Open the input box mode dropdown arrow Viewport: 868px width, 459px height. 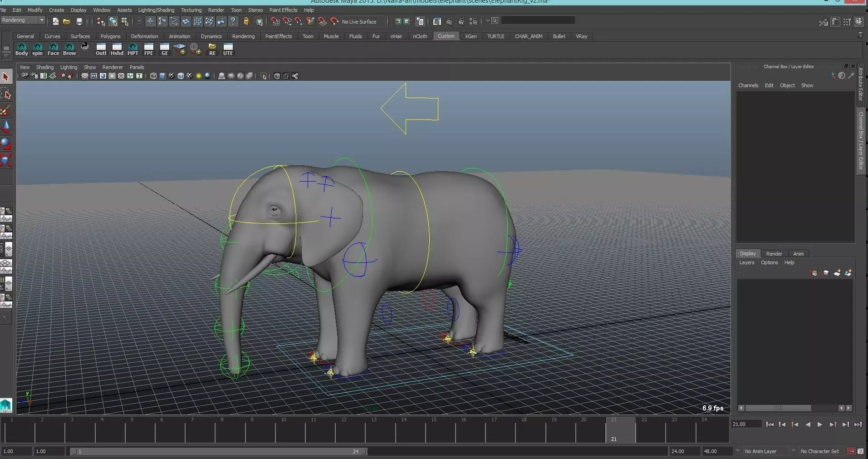488,21
